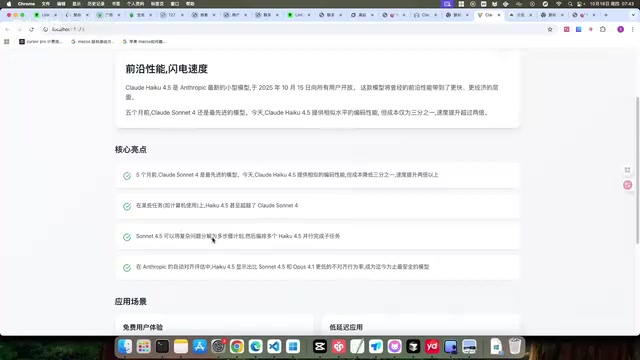Close the active 'Cla' tab
The height and width of the screenshot is (360, 640).
pyautogui.click(x=499, y=15)
